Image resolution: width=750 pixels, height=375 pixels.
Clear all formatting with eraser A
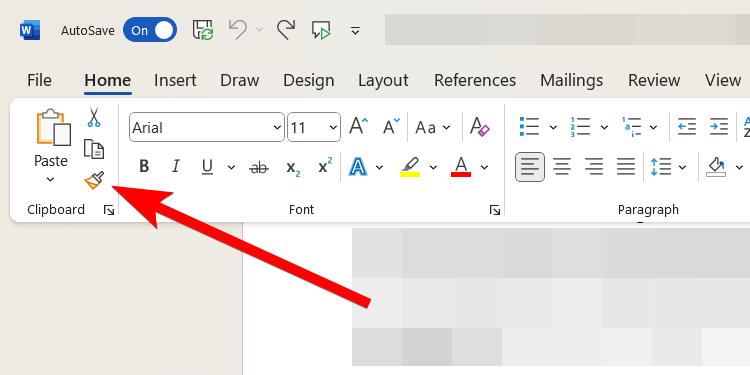click(x=480, y=127)
